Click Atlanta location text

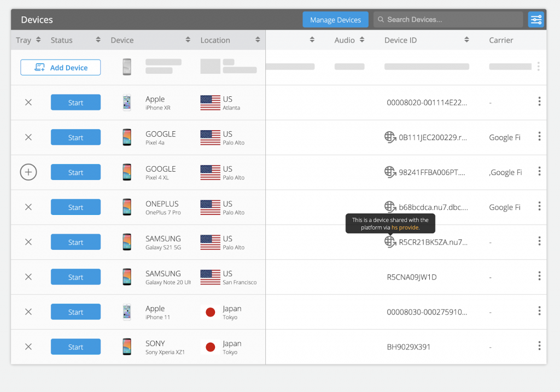(x=231, y=108)
